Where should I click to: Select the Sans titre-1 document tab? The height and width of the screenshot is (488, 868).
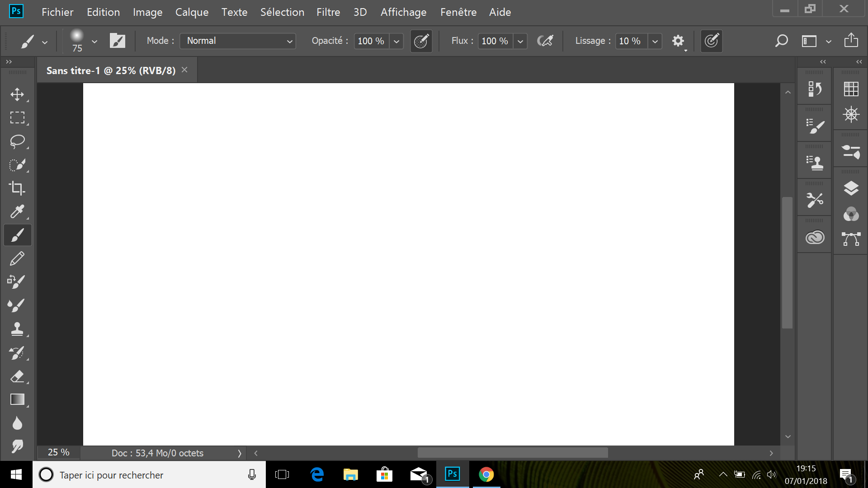111,70
